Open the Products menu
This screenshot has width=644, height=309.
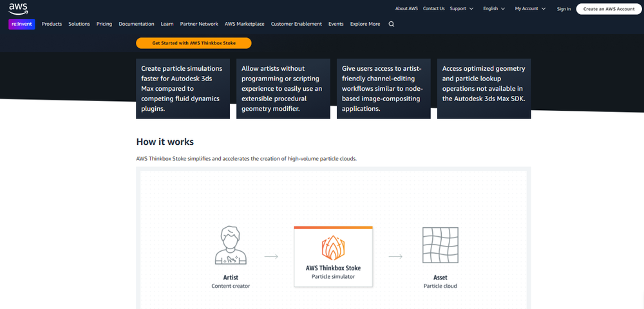[52, 24]
